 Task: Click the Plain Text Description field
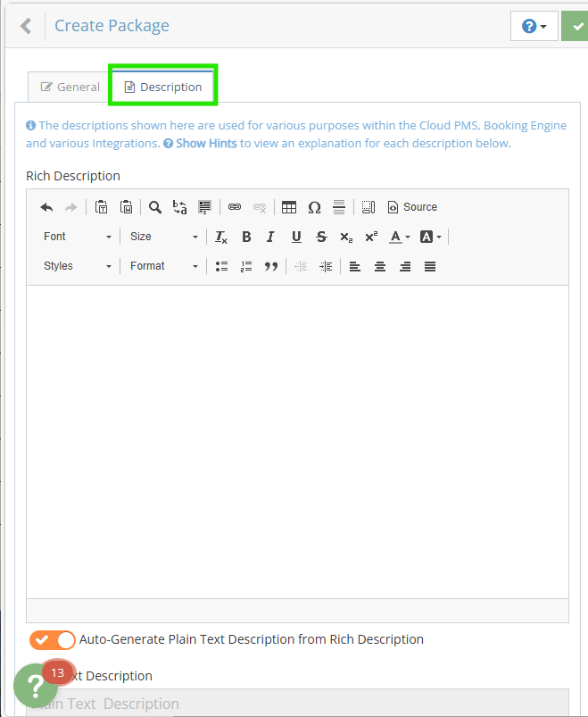tap(297, 704)
